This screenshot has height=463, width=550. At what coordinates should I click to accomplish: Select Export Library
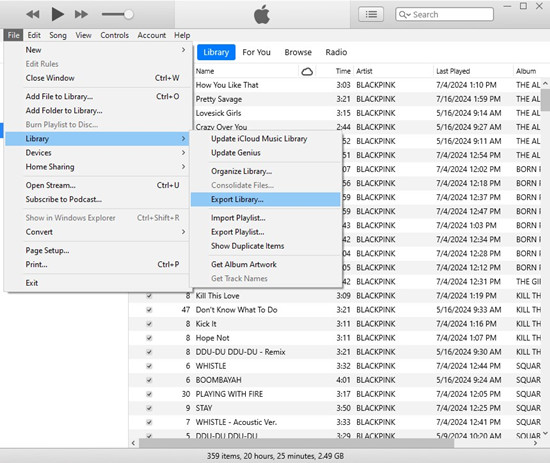(x=266, y=199)
